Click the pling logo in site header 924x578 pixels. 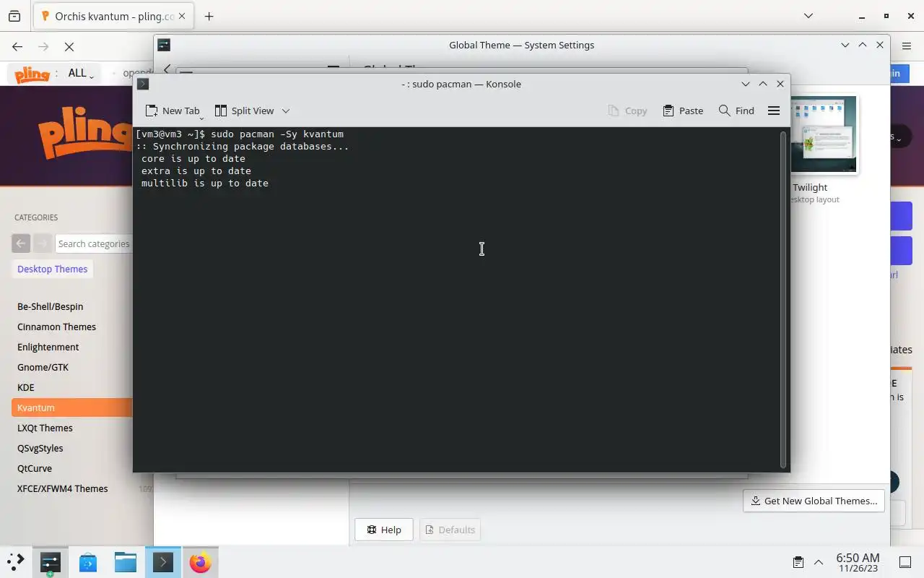(x=32, y=73)
